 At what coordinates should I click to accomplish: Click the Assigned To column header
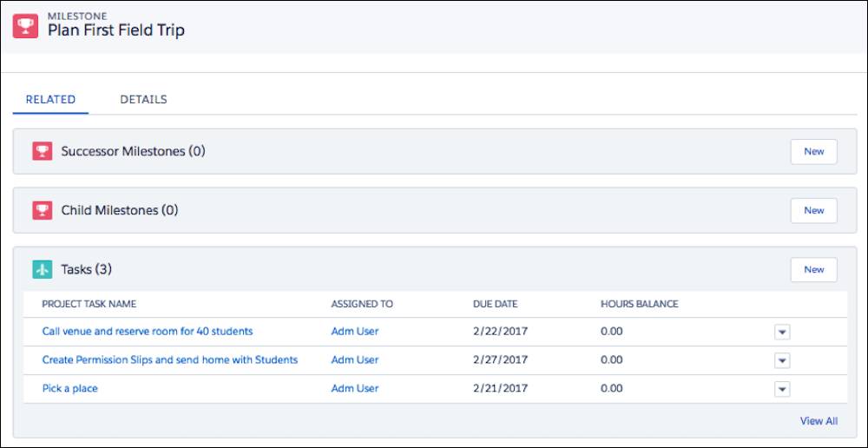click(362, 304)
